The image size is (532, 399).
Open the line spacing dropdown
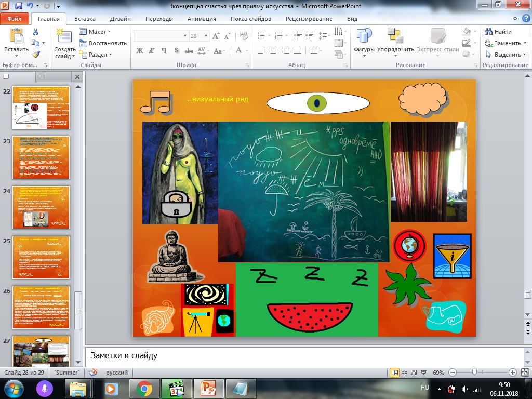pos(324,35)
